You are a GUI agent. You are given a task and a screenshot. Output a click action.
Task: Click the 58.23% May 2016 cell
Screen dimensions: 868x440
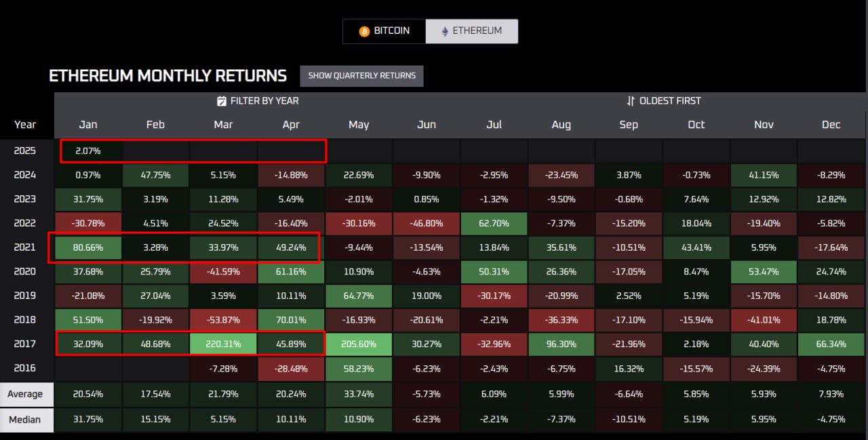click(x=359, y=368)
